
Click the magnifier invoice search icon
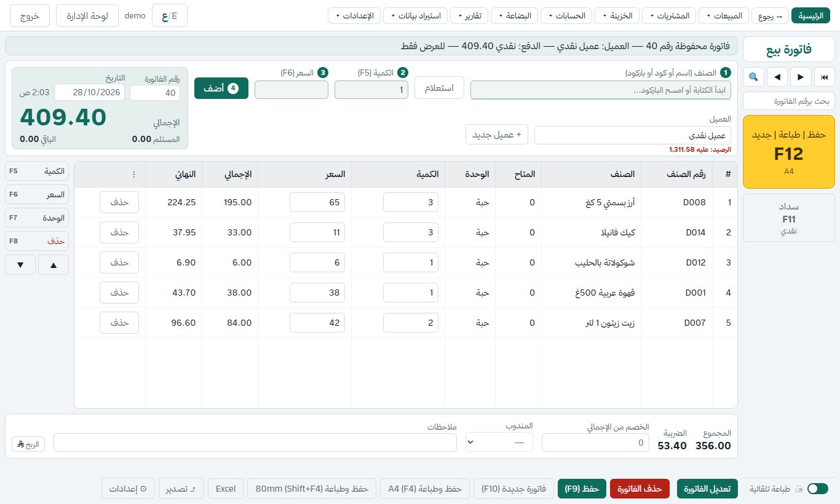pos(753,77)
